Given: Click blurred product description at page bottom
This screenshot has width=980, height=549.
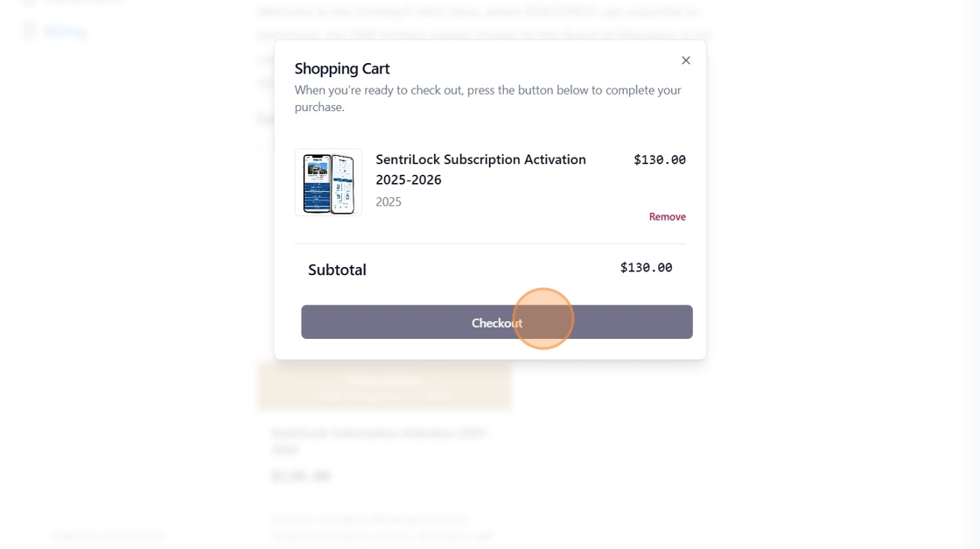Looking at the screenshot, I should [x=381, y=527].
